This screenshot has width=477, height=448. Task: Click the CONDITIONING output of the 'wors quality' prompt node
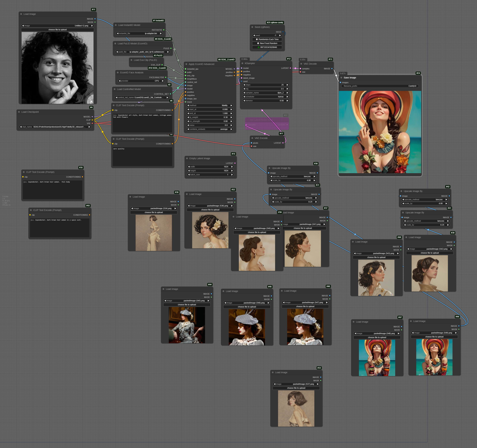172,144
